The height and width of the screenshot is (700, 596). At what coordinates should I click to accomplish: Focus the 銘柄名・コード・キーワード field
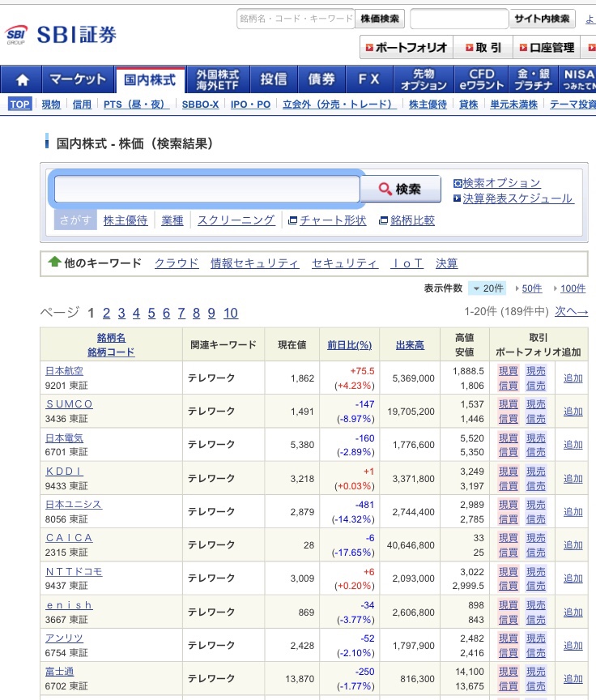(296, 19)
